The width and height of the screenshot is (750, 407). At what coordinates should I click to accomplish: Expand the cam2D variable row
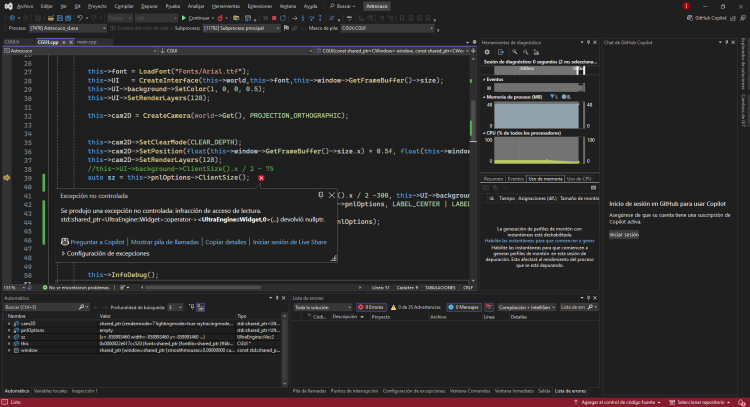(x=9, y=324)
